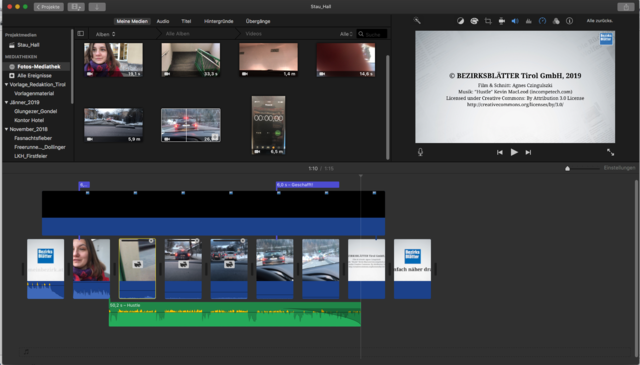
Task: Select the crop tool above viewer
Action: (x=488, y=21)
